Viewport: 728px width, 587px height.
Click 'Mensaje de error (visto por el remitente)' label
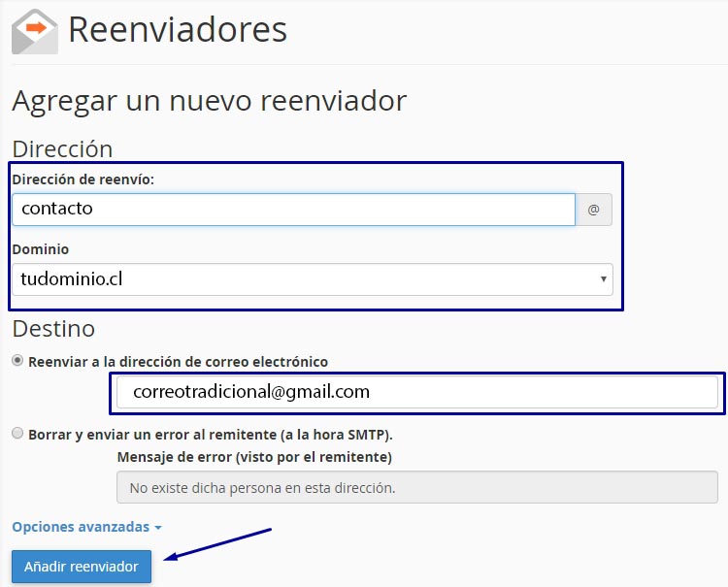[x=254, y=457]
